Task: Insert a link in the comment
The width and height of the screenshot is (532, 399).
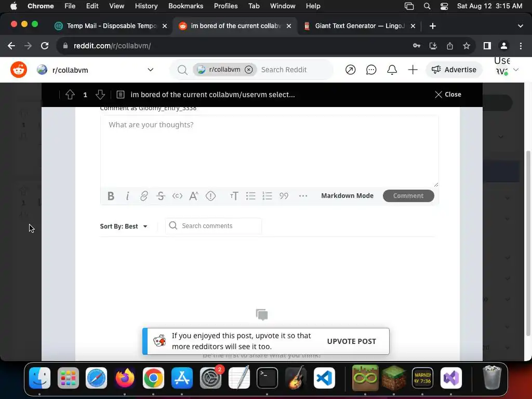Action: tap(144, 196)
